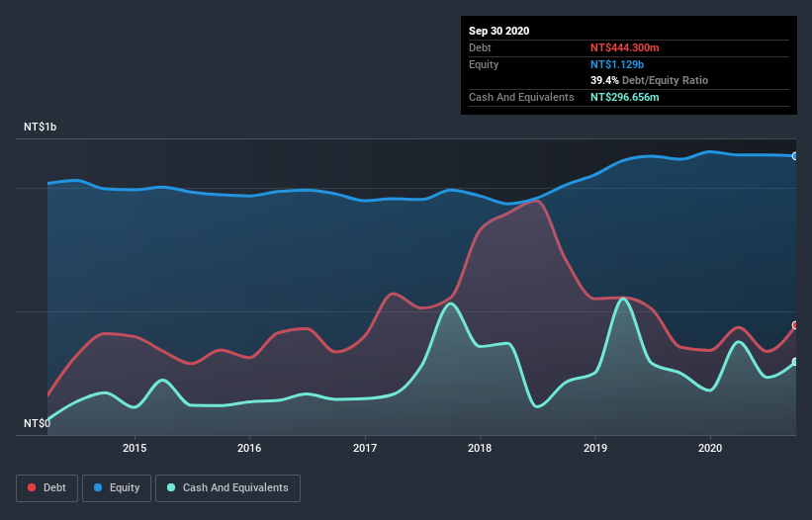
Task: Click the Cash And Equivalents tooltip label
Action: click(521, 97)
